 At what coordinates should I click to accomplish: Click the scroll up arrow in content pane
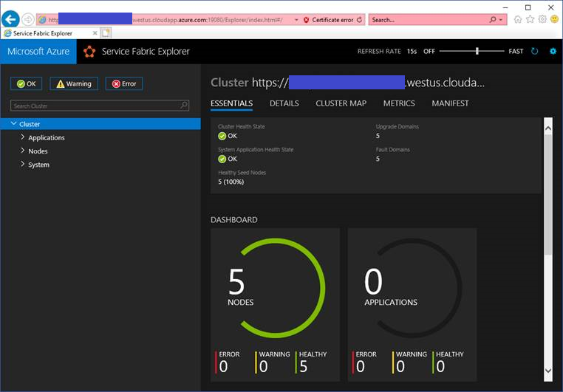click(x=548, y=128)
